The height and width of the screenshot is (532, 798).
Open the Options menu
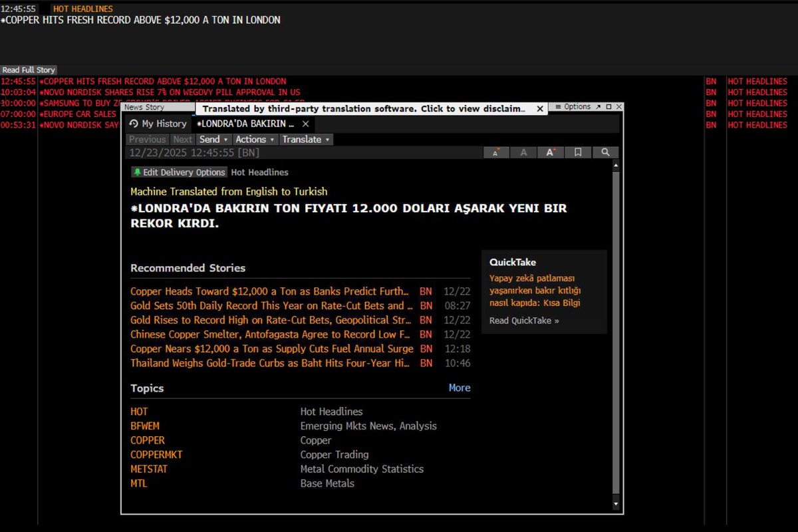click(573, 106)
